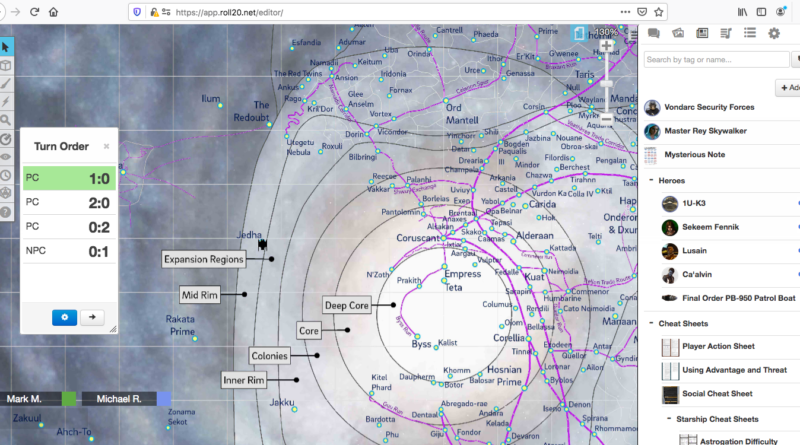The height and width of the screenshot is (445, 800).
Task: Advance to next turn arrow button
Action: (92, 317)
